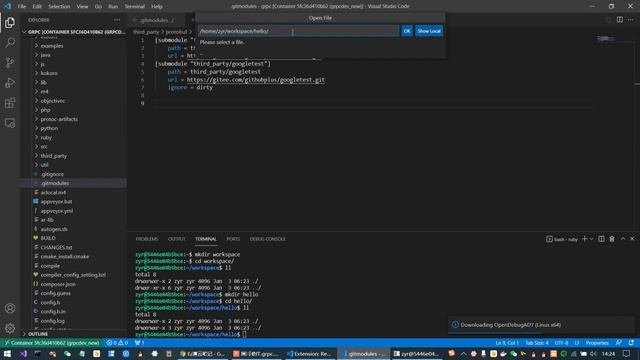This screenshot has height=360, width=640.
Task: Kill terminal with trash icon
Action: pos(612,239)
